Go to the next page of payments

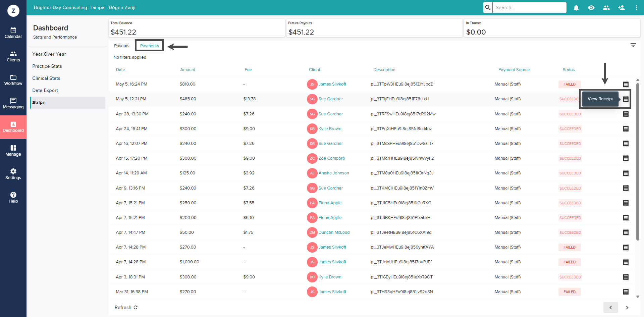tap(627, 307)
